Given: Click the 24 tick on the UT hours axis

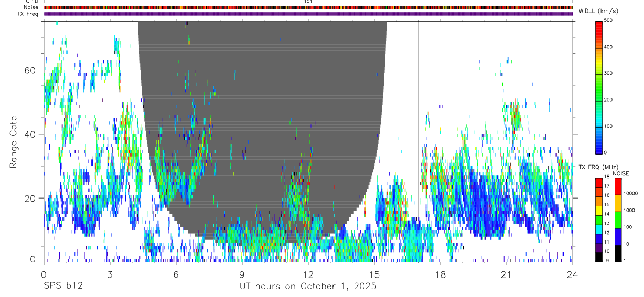Looking at the screenshot, I should click(573, 274).
